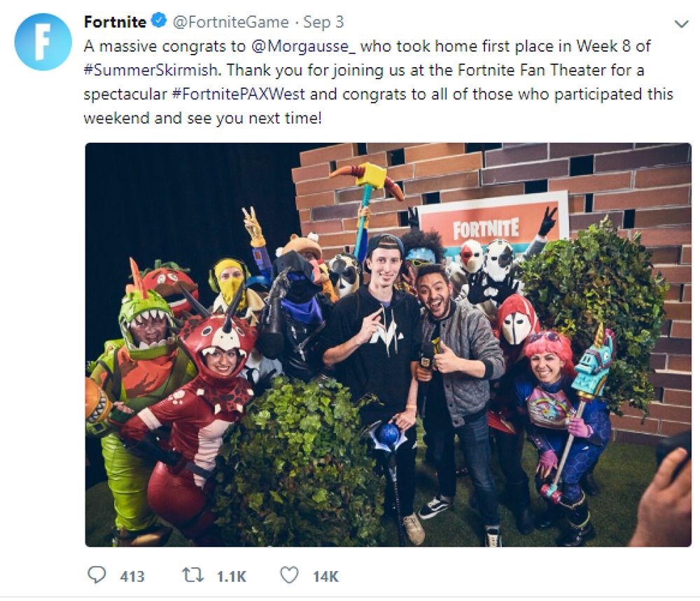Click the blue verified badge
The image size is (700, 601).
pos(159,22)
